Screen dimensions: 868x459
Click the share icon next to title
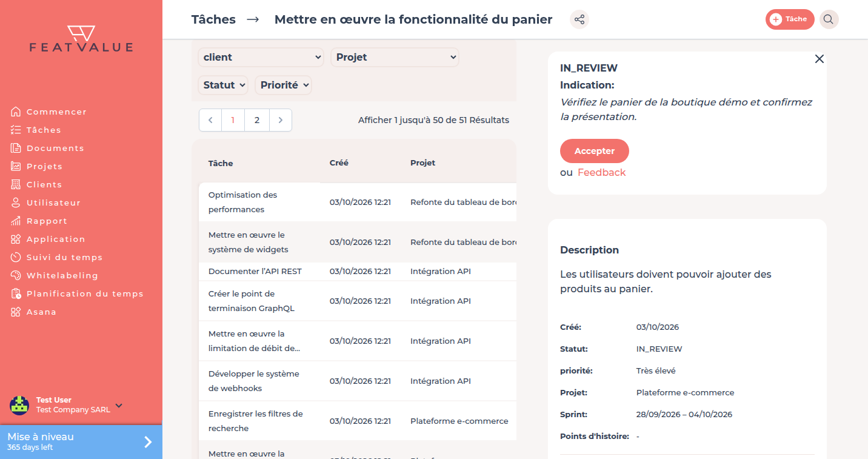pyautogui.click(x=579, y=19)
